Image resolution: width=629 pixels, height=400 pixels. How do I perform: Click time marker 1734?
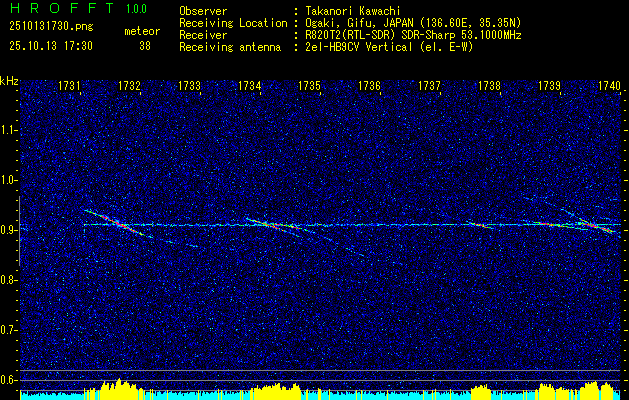point(250,85)
